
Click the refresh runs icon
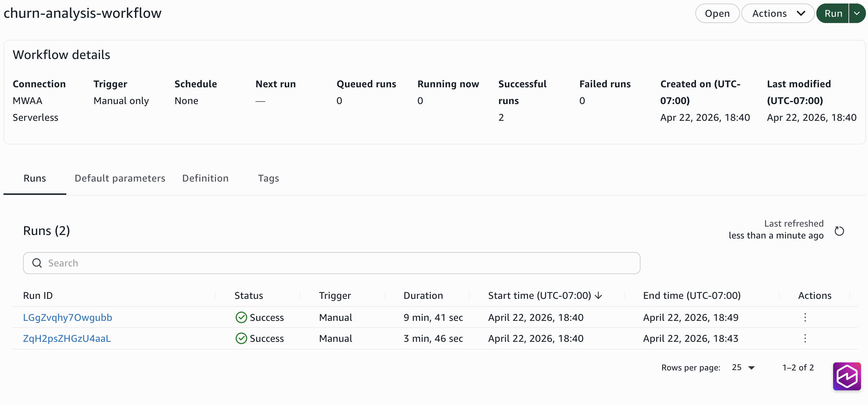click(839, 231)
